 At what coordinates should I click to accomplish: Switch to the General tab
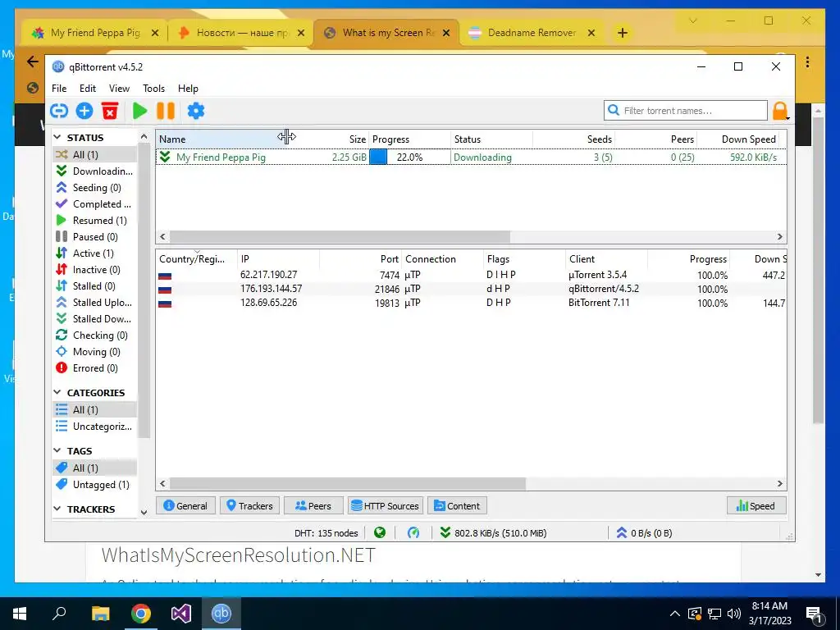[185, 505]
